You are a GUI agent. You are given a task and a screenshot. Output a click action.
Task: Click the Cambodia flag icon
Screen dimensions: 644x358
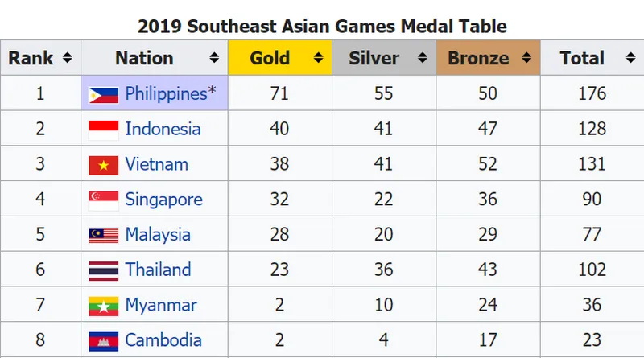click(x=104, y=341)
